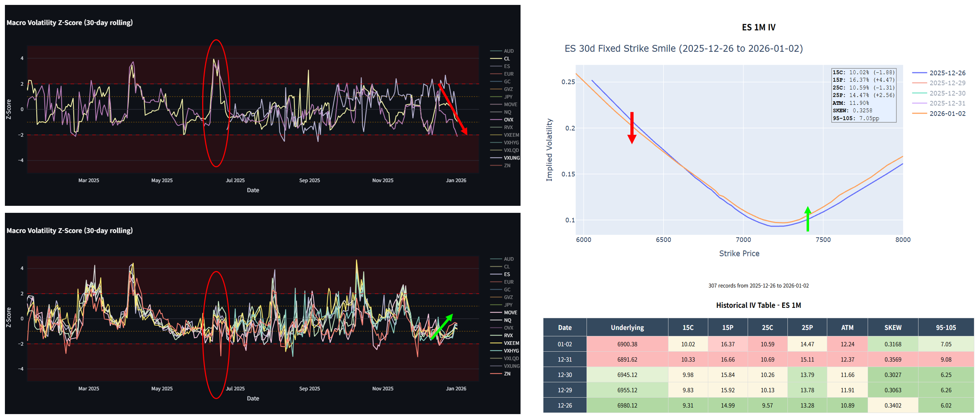Click the '307 records' summary text
This screenshot has height=419, width=980.
click(x=758, y=286)
